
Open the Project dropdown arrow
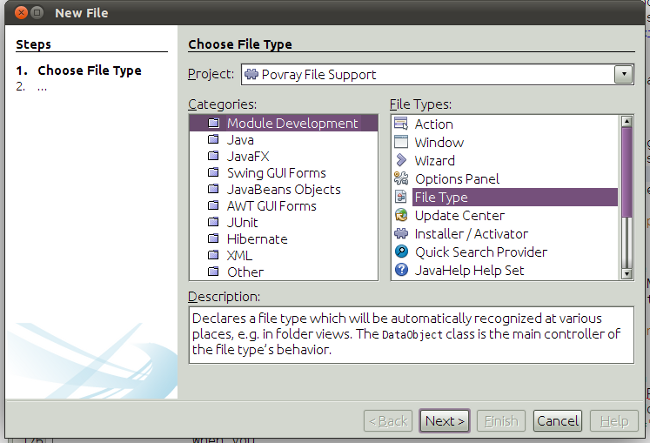[624, 74]
